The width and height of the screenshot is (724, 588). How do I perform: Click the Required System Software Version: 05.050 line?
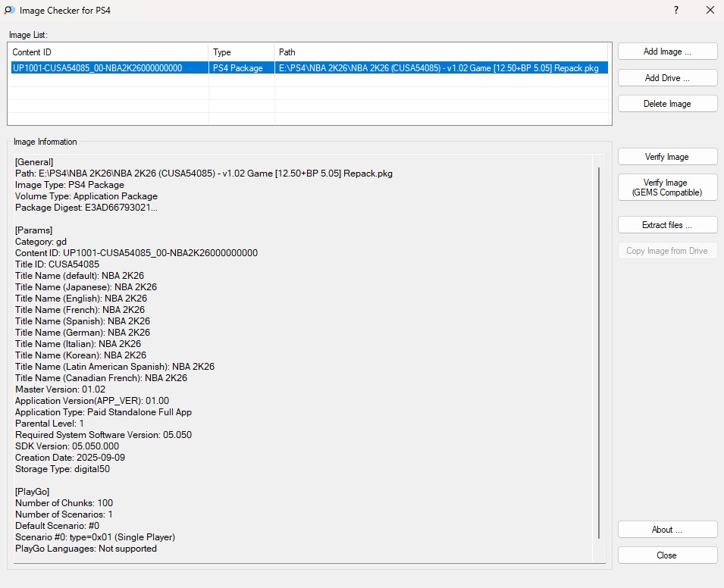tap(103, 435)
